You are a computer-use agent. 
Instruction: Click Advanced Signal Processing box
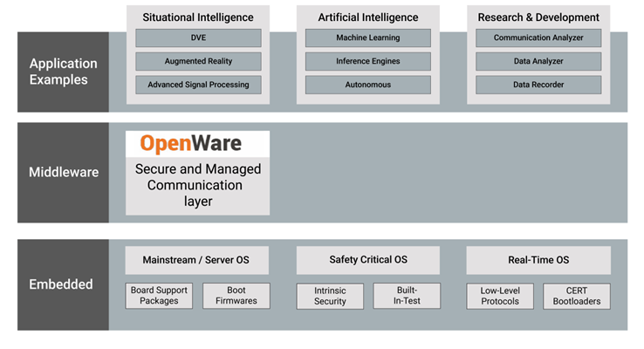tap(198, 86)
